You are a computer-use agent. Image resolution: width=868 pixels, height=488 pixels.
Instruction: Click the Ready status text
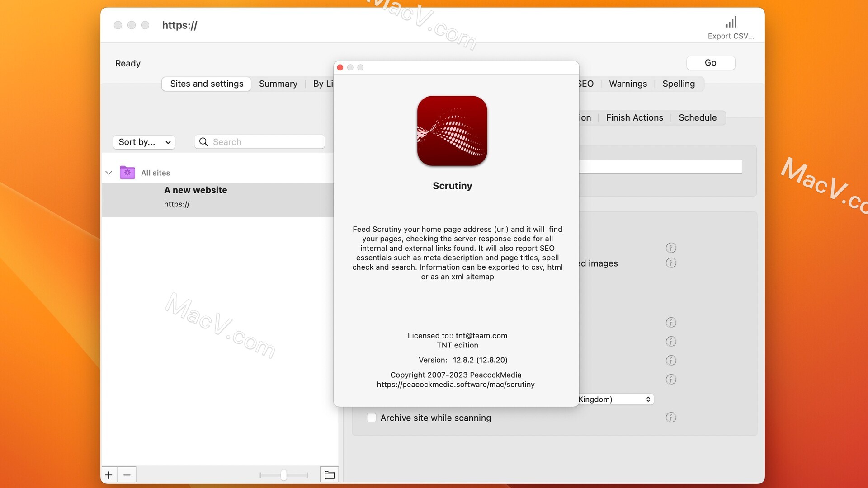tap(128, 64)
